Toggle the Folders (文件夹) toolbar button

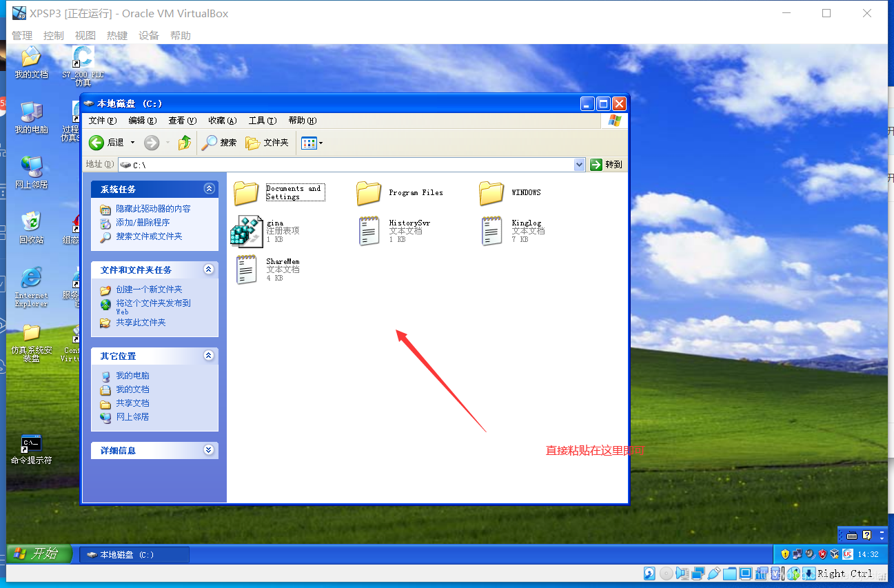267,143
